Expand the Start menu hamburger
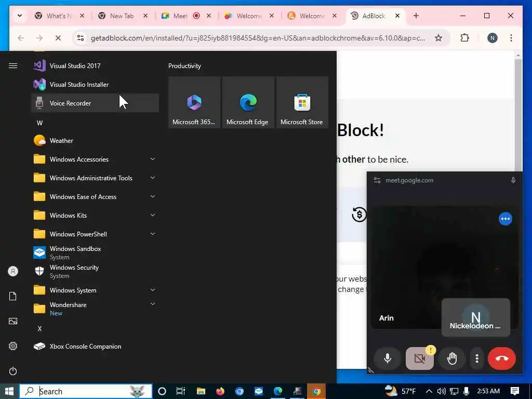The image size is (532, 399). coord(13,66)
